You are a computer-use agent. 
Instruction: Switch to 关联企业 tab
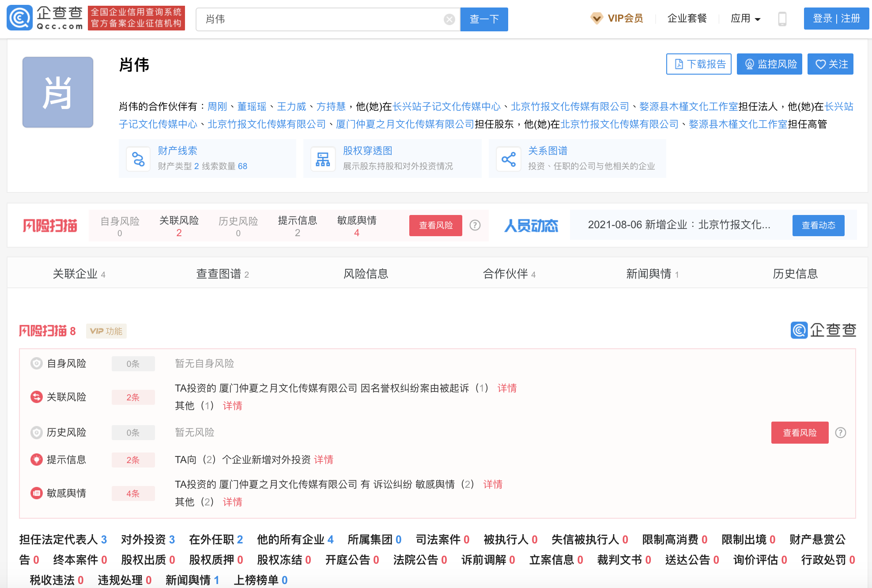(79, 274)
